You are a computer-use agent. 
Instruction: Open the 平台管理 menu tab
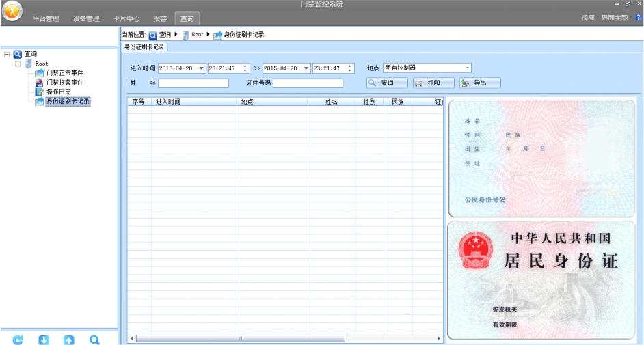coord(46,18)
